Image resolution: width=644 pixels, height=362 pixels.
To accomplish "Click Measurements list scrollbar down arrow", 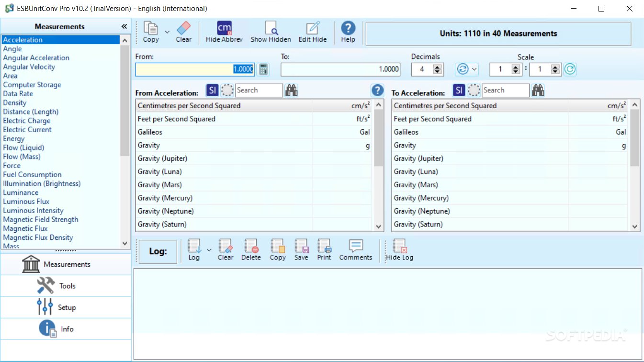I will [125, 243].
